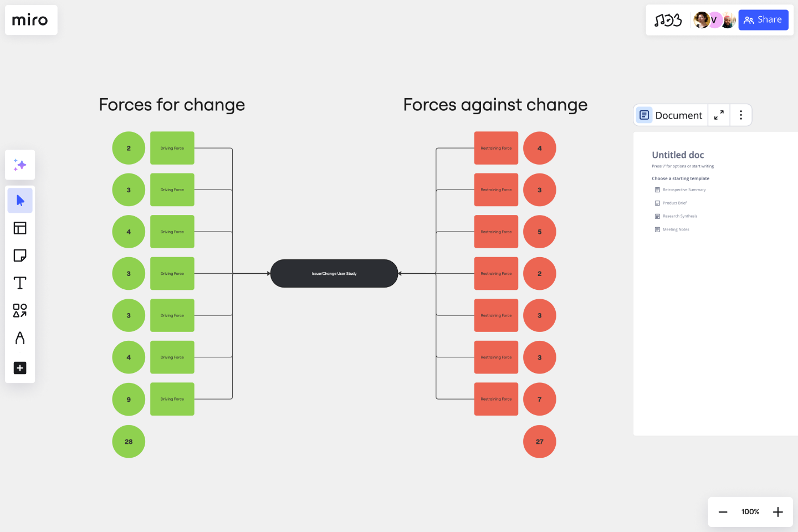Select the pen drawing tool
This screenshot has width=798, height=532.
point(19,338)
